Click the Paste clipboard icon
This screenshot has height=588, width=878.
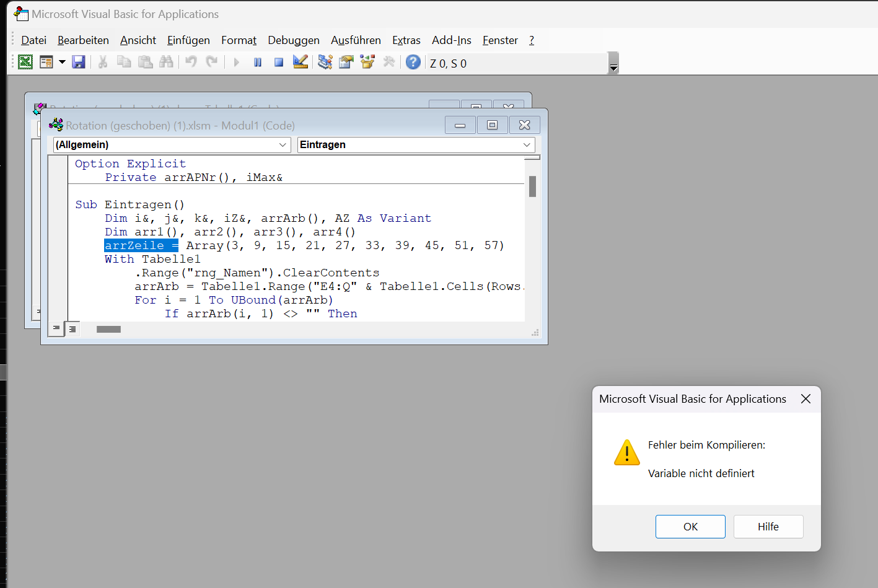point(145,62)
